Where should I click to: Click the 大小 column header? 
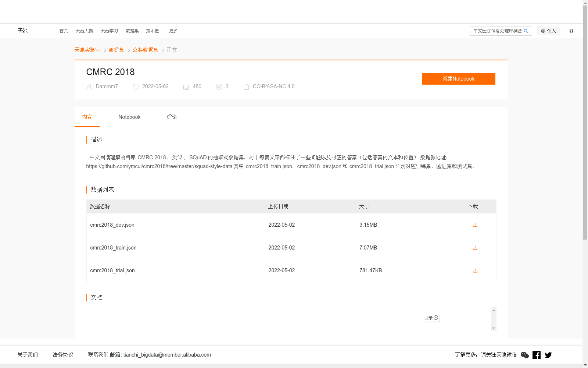(364, 206)
